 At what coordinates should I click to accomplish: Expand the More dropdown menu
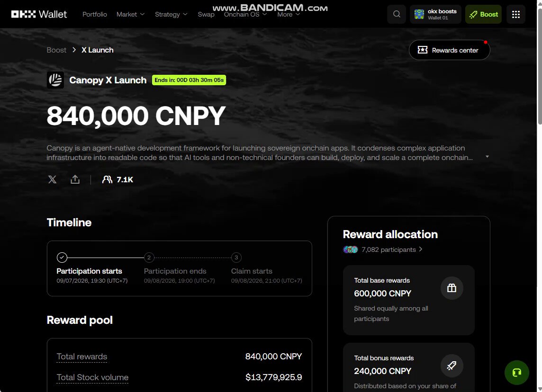(289, 14)
